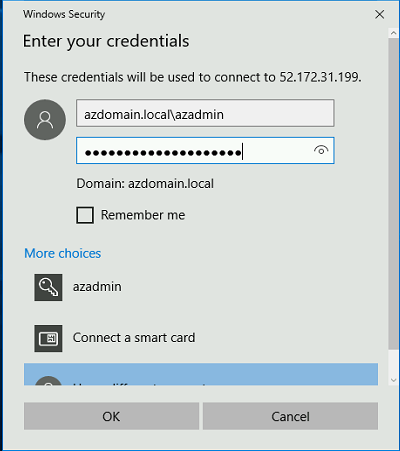Click the smart card icon
Screen dimensions: 400x451
coord(48,338)
